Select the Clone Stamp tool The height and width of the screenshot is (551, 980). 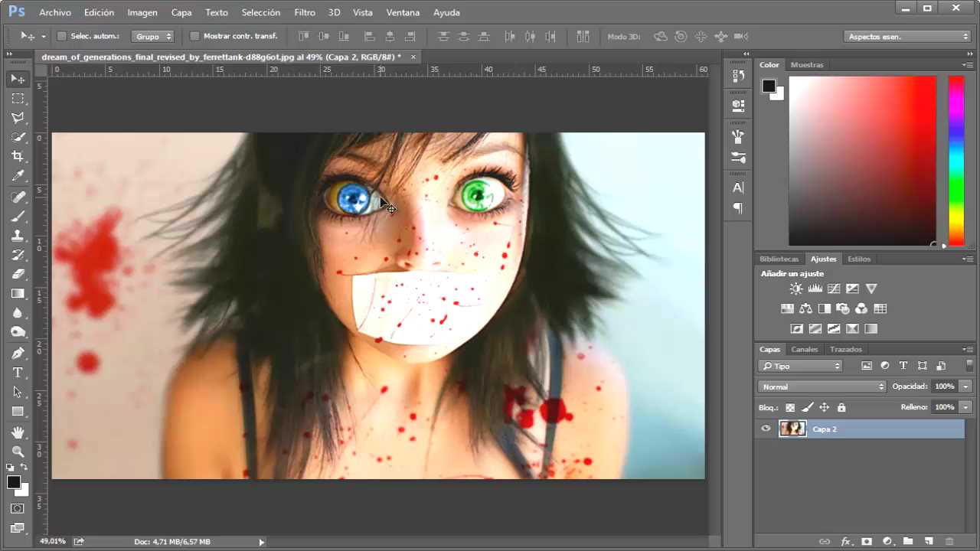point(18,236)
